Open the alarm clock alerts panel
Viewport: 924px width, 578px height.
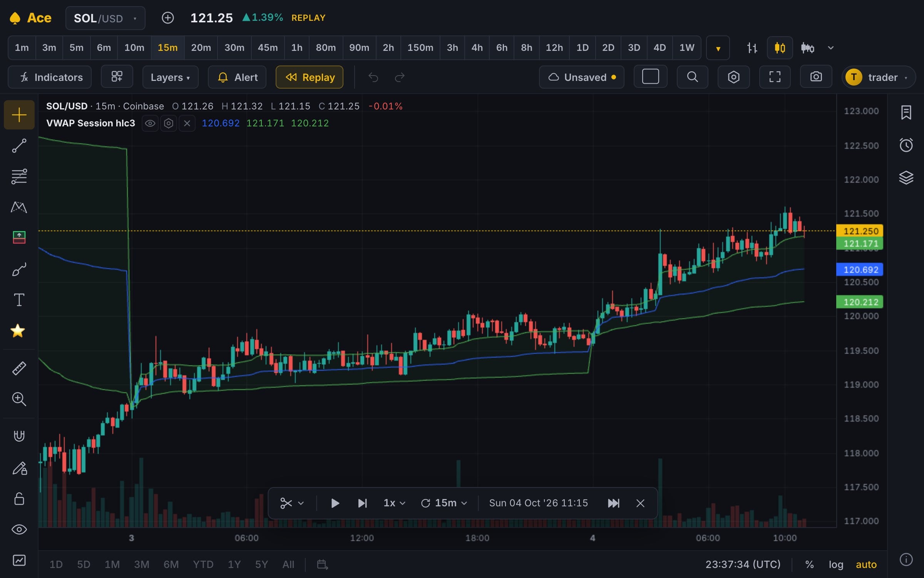click(906, 145)
